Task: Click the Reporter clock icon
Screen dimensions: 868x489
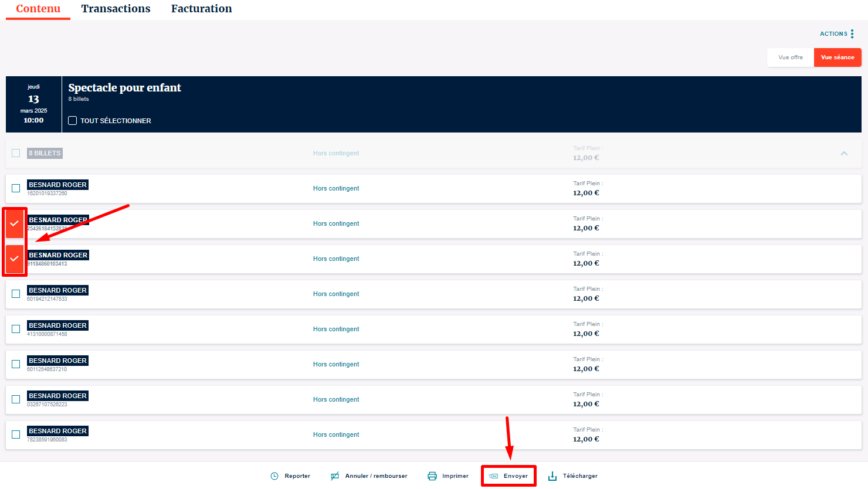Action: click(x=274, y=476)
